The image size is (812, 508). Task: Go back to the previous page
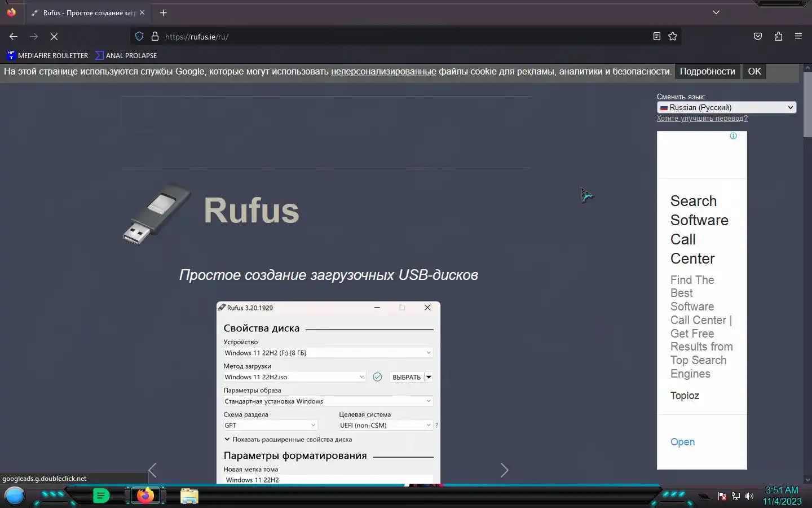click(x=14, y=36)
